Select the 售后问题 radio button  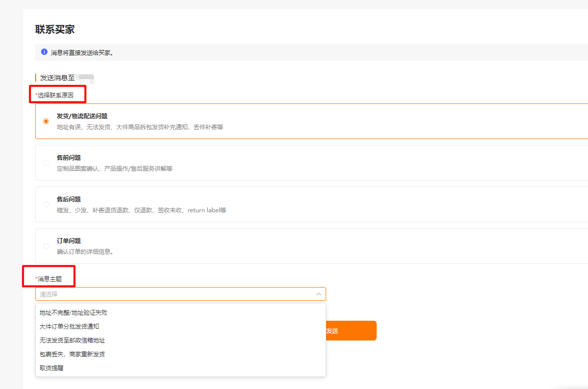(46, 204)
